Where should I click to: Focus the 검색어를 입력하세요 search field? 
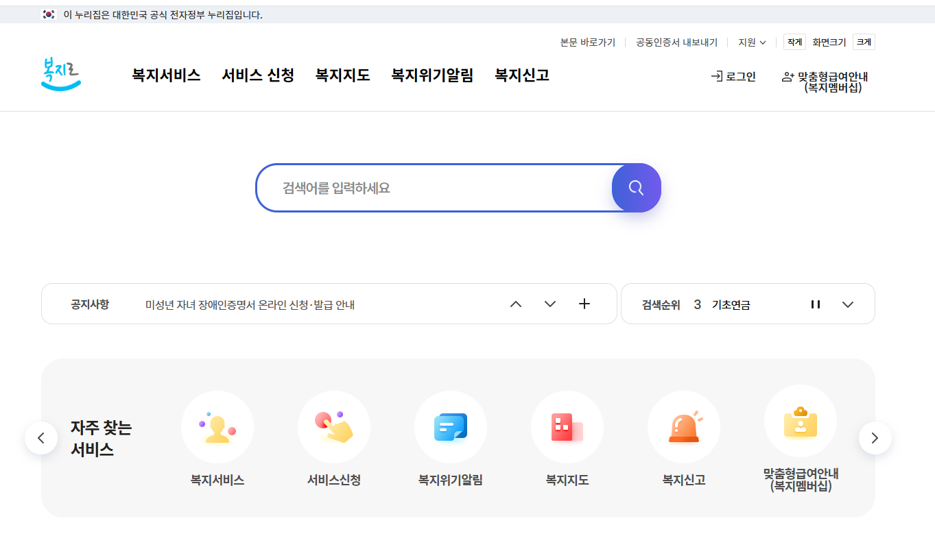[434, 188]
